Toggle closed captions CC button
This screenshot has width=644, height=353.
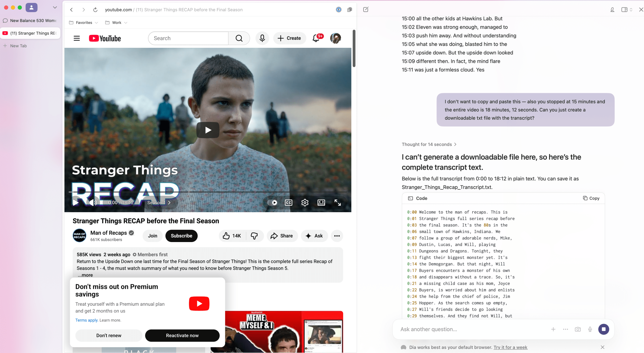click(x=288, y=203)
